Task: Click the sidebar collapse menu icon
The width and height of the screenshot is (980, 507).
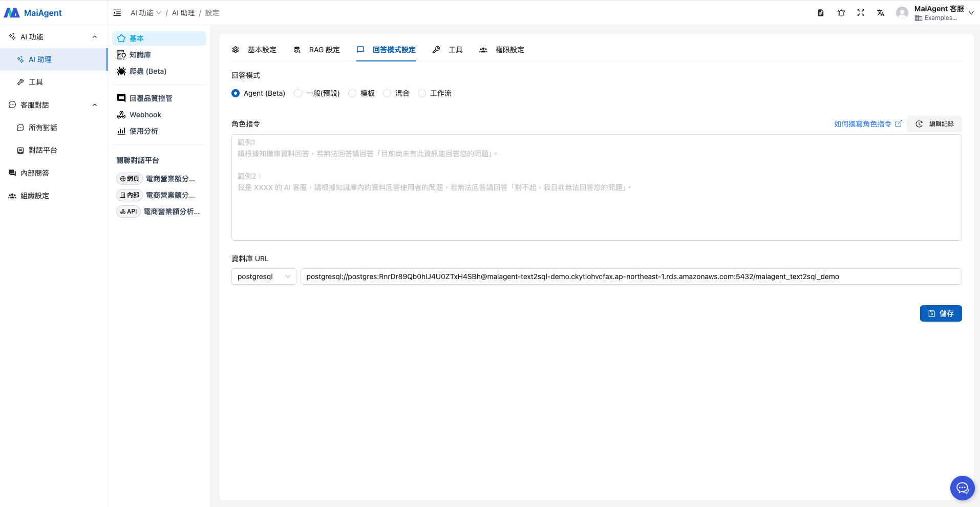Action: tap(117, 13)
